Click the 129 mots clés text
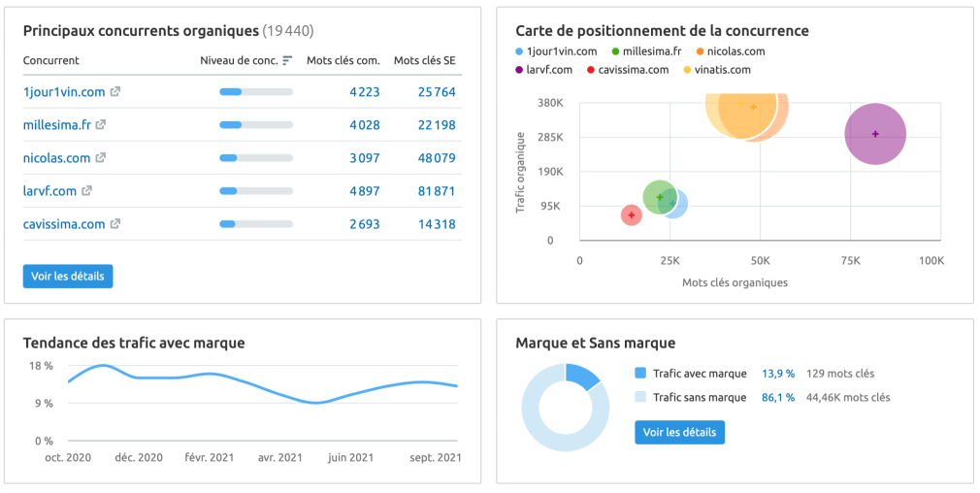 840,374
